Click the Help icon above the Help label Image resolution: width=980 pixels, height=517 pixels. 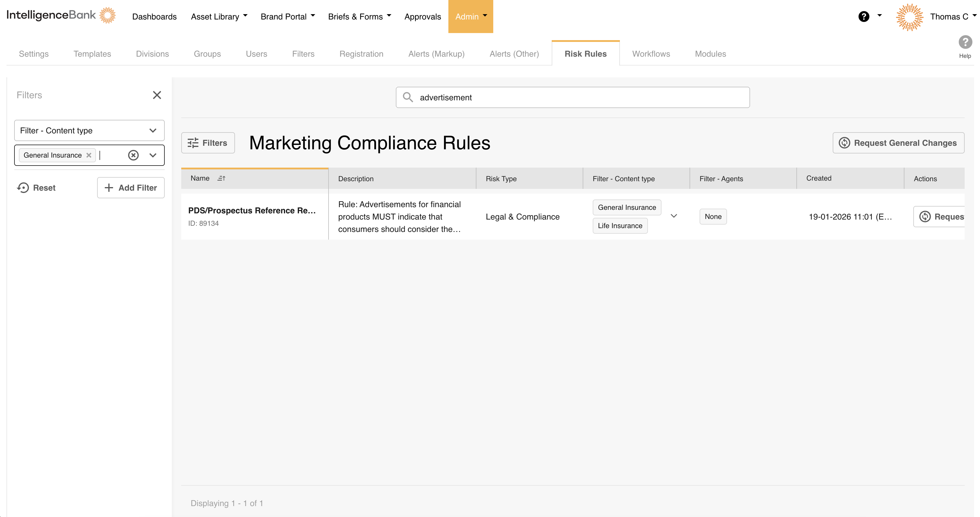click(x=965, y=42)
